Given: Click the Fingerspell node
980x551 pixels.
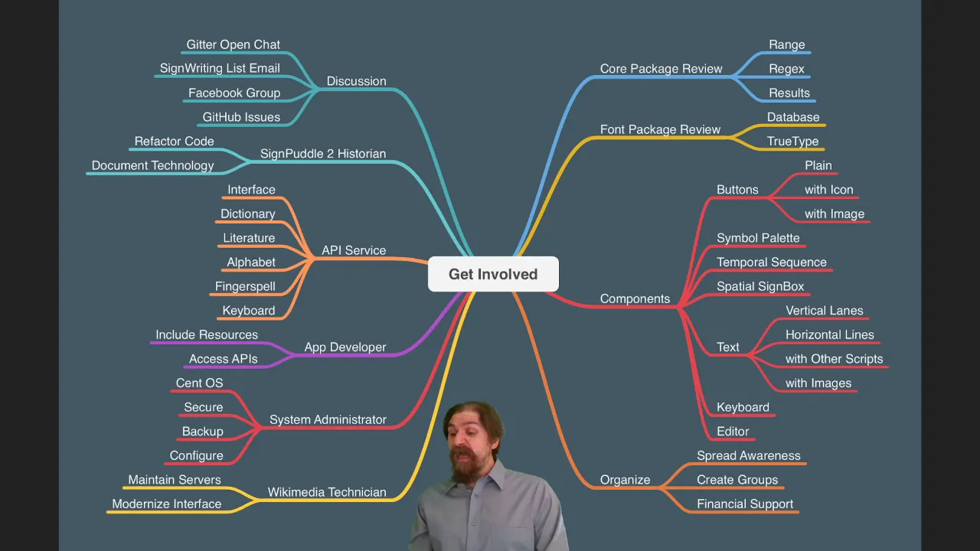Looking at the screenshot, I should click(245, 286).
